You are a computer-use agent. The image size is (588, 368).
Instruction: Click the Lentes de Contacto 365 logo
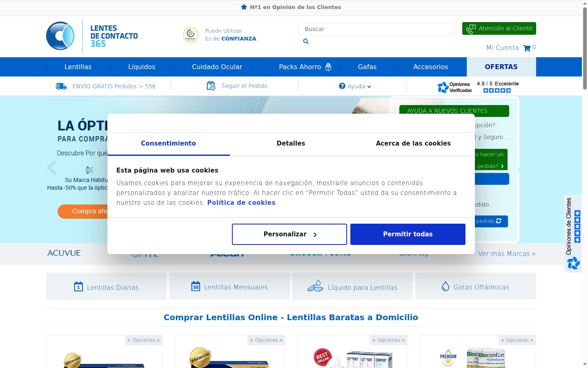point(92,36)
